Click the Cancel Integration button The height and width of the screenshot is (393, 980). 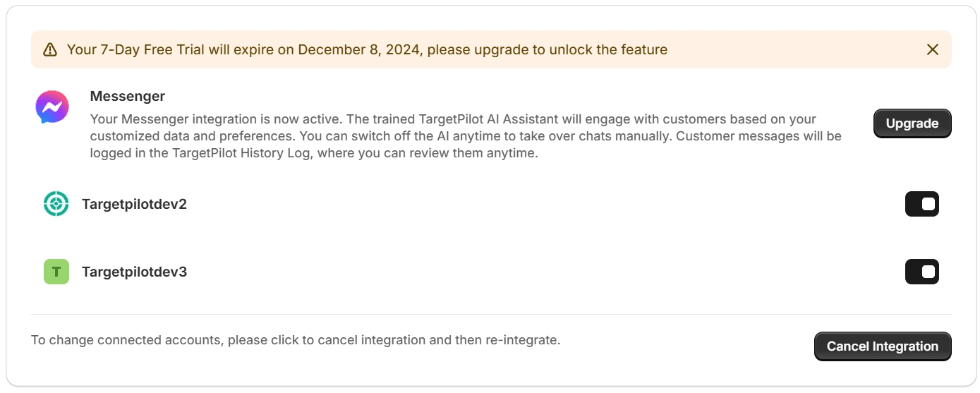883,346
